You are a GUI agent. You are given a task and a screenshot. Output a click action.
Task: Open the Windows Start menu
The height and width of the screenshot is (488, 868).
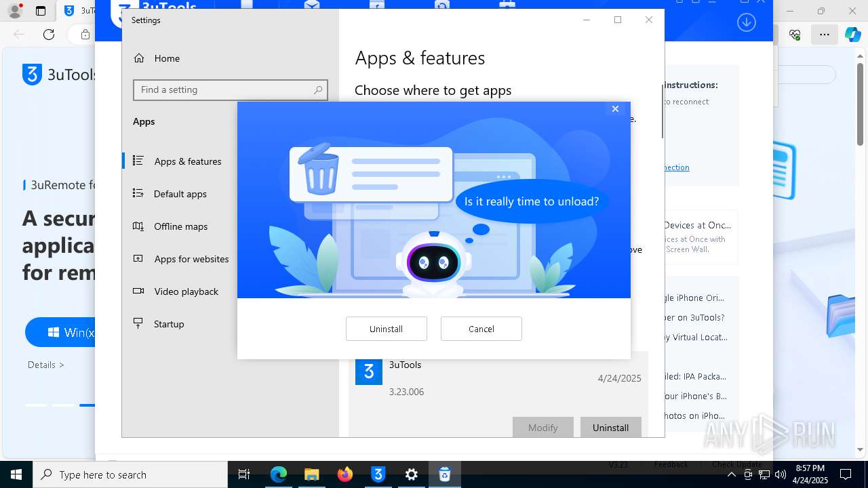[x=16, y=474]
